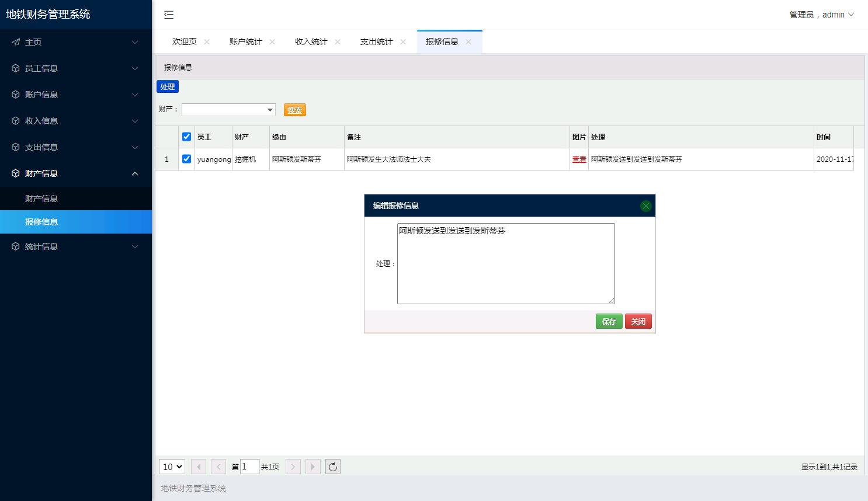Switch to the 账户统计 tab
868x501 pixels.
tap(246, 41)
